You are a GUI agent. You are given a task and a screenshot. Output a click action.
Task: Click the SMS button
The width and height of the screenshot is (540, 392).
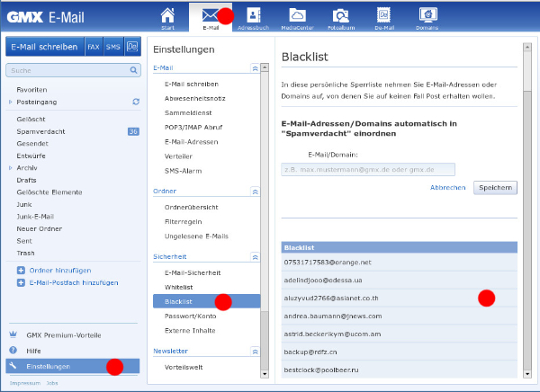coord(113,47)
